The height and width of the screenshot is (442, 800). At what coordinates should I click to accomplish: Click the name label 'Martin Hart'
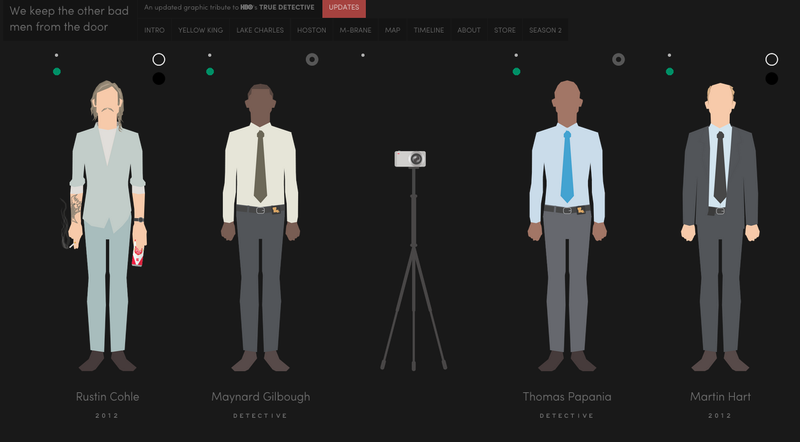(x=720, y=397)
